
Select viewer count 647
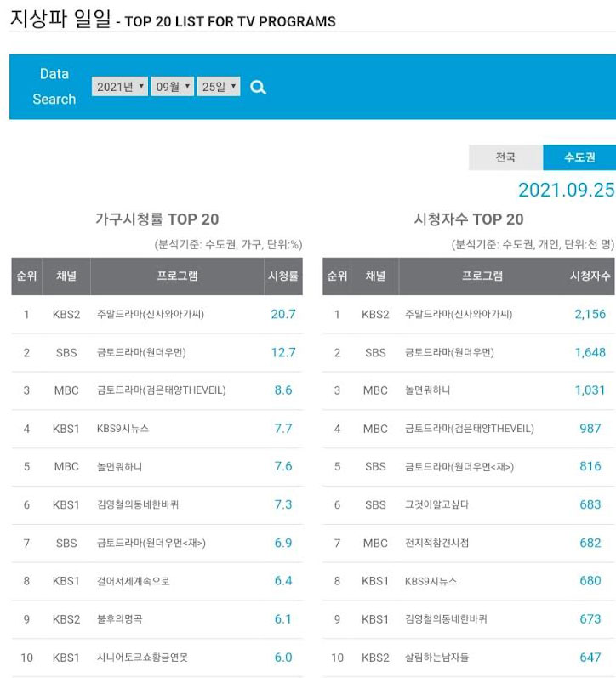[x=590, y=658]
